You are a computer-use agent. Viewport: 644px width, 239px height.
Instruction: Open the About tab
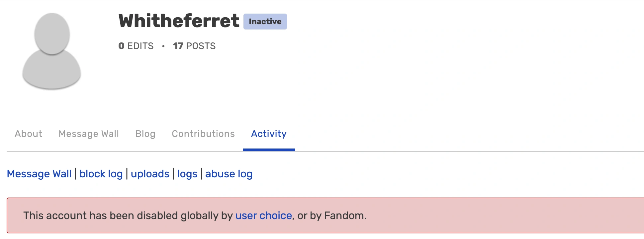(28, 134)
